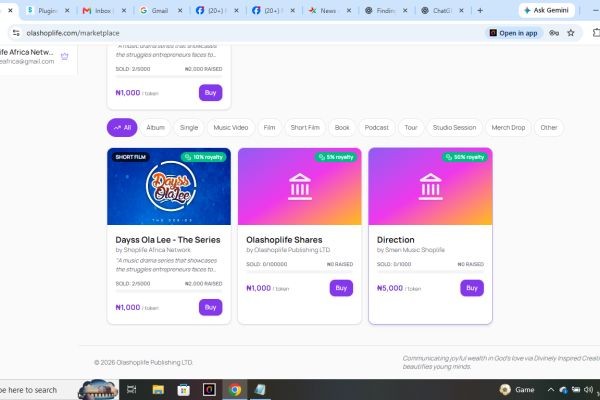600x400 pixels.
Task: Click the Direction sold progress bar
Action: click(430, 271)
